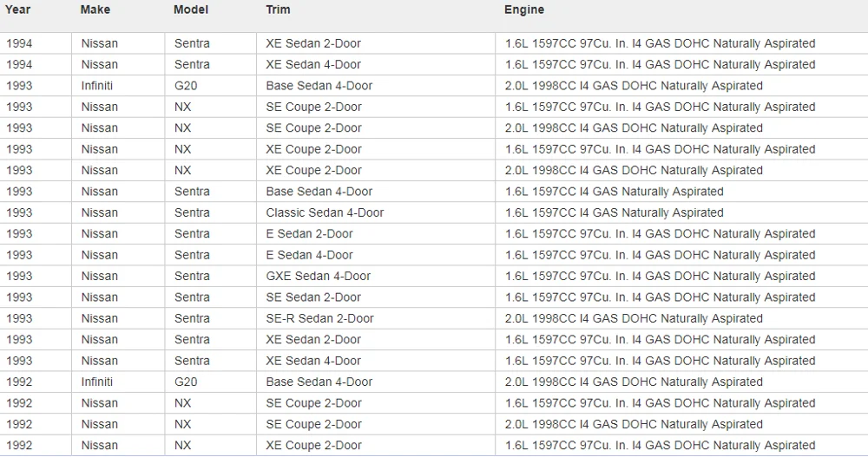Click the GXE Sedan 4-Door trim cell
Screen dimensions: 868x457
tap(319, 276)
